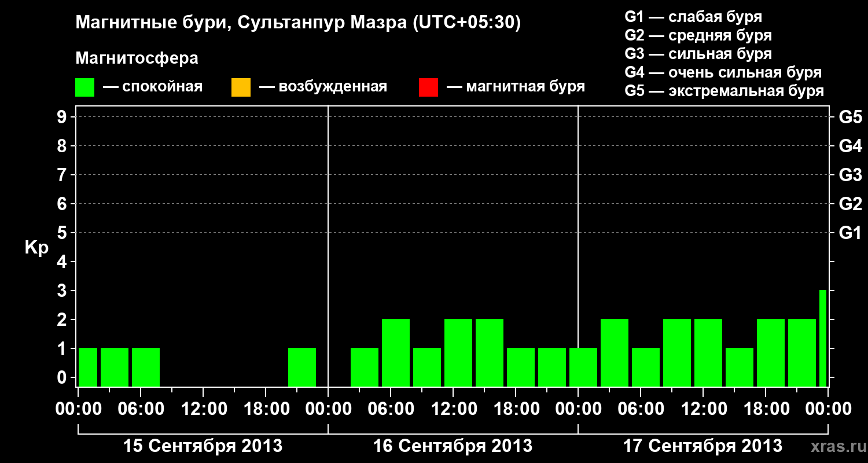Click the '12:00' tick label of 17 Сентября

703,409
